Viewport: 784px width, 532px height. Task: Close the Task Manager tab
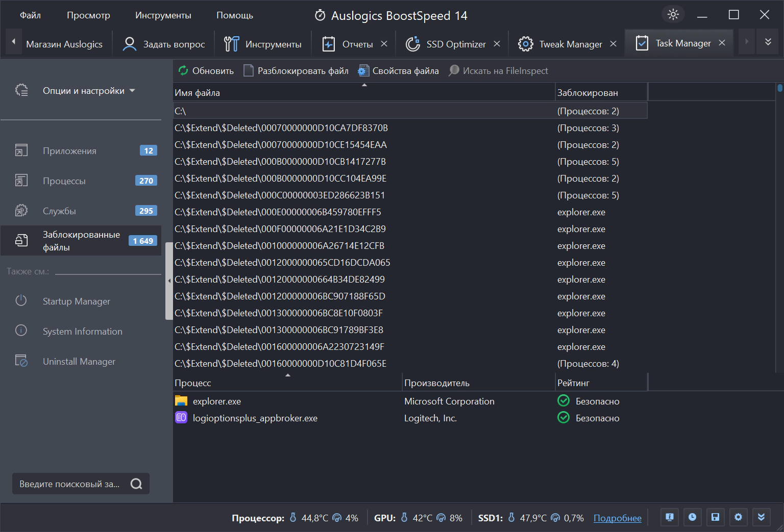tap(722, 43)
